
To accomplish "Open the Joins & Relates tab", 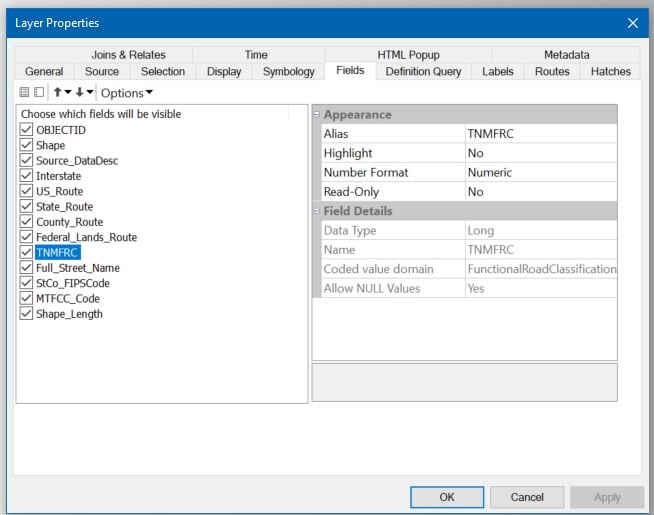I will (x=128, y=55).
